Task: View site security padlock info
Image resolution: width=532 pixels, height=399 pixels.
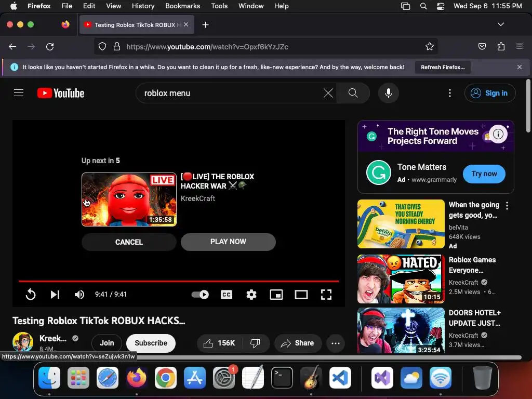Action: pyautogui.click(x=117, y=47)
